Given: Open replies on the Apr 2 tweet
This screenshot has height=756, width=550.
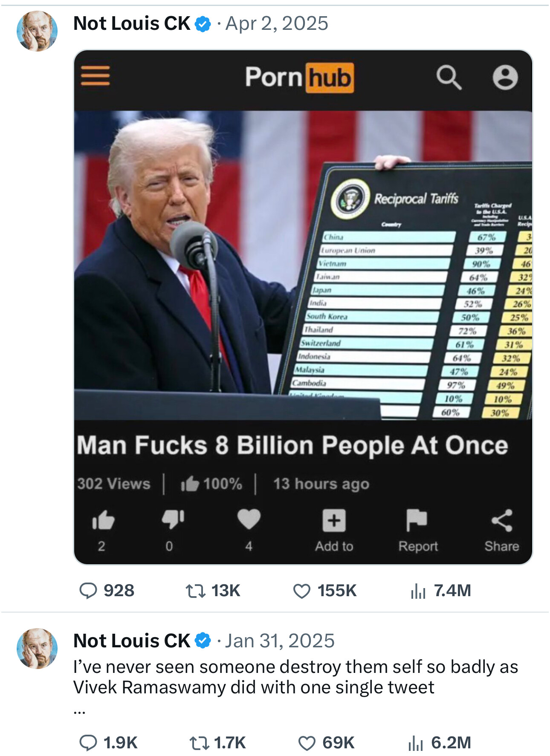Looking at the screenshot, I should tap(89, 591).
